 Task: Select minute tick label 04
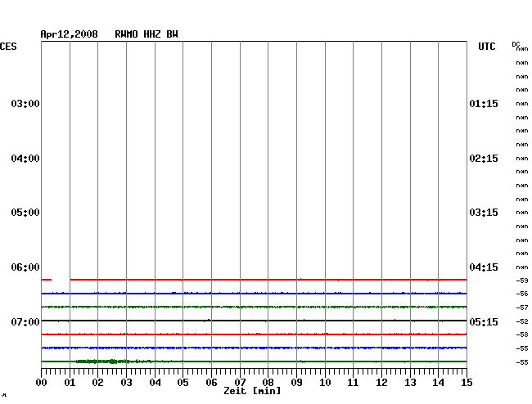tap(155, 382)
